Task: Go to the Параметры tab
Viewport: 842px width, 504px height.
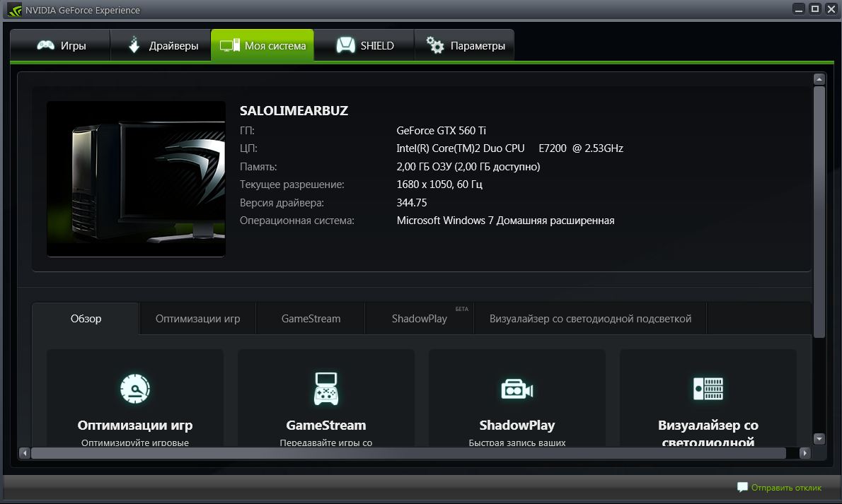Action: coord(464,46)
